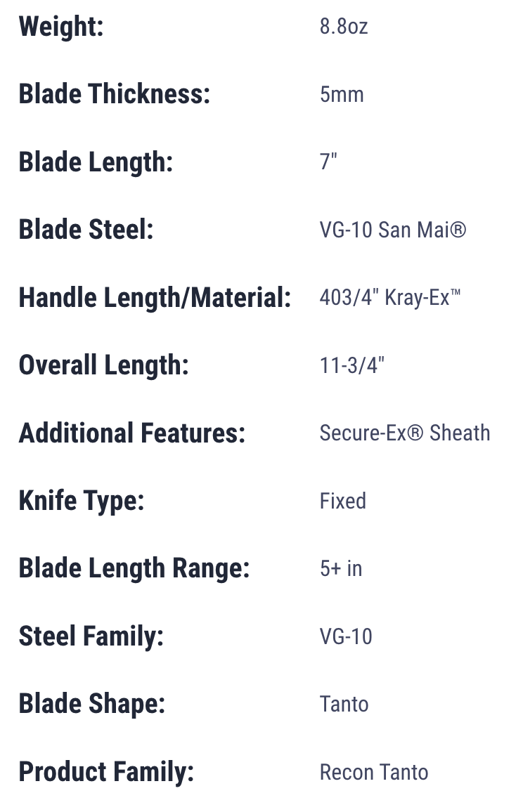Select the 403/4" Kray-Ex handle value
This screenshot has width=523, height=812.
click(390, 298)
